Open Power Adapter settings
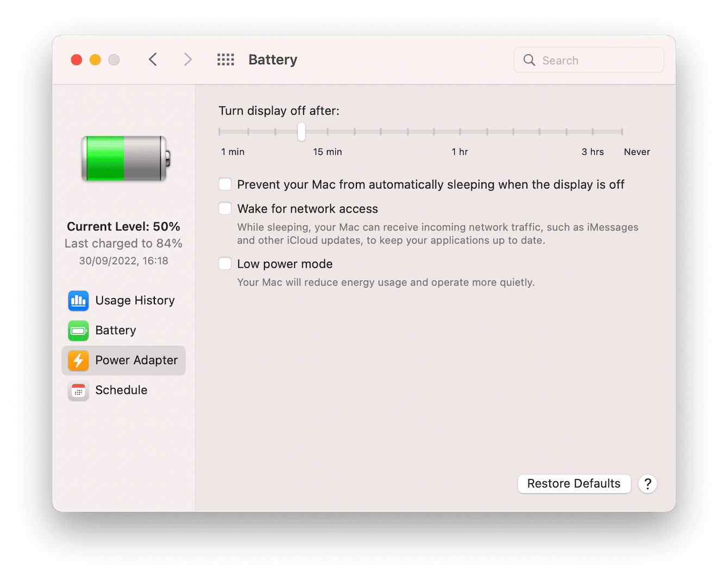Screen dimensions: 728x581 [x=136, y=360]
